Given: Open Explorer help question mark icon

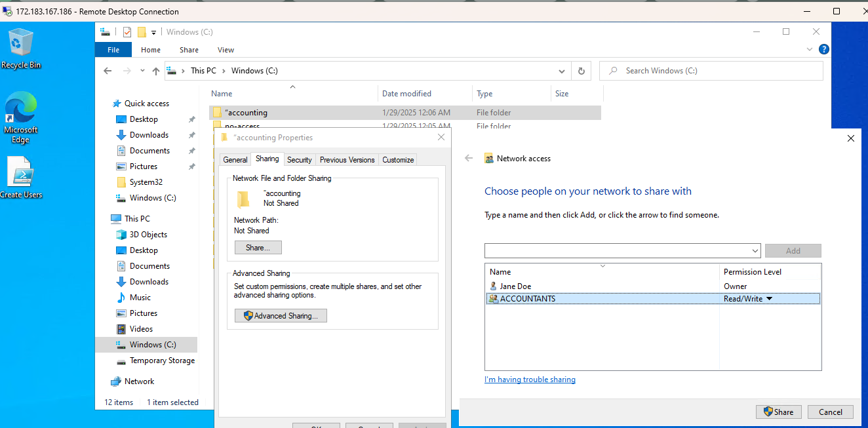Looking at the screenshot, I should 824,49.
